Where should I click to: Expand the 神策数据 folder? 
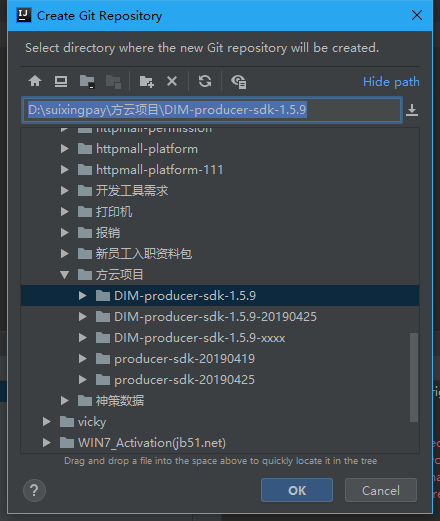64,401
